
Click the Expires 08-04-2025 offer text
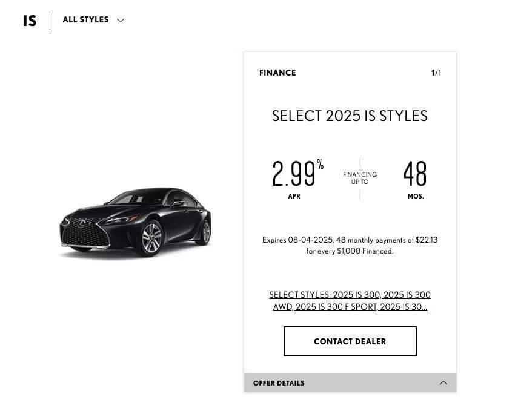[x=350, y=246]
